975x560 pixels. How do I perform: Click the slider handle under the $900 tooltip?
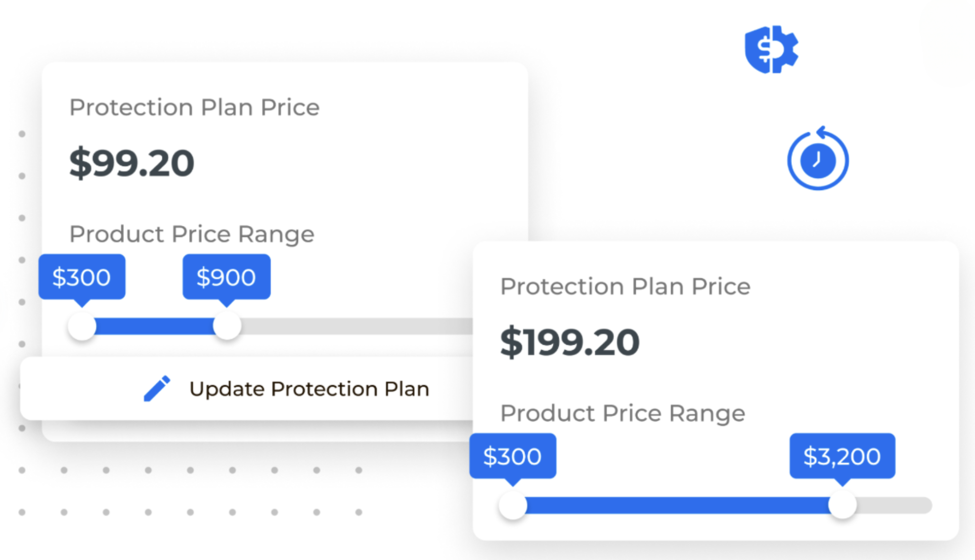227,326
